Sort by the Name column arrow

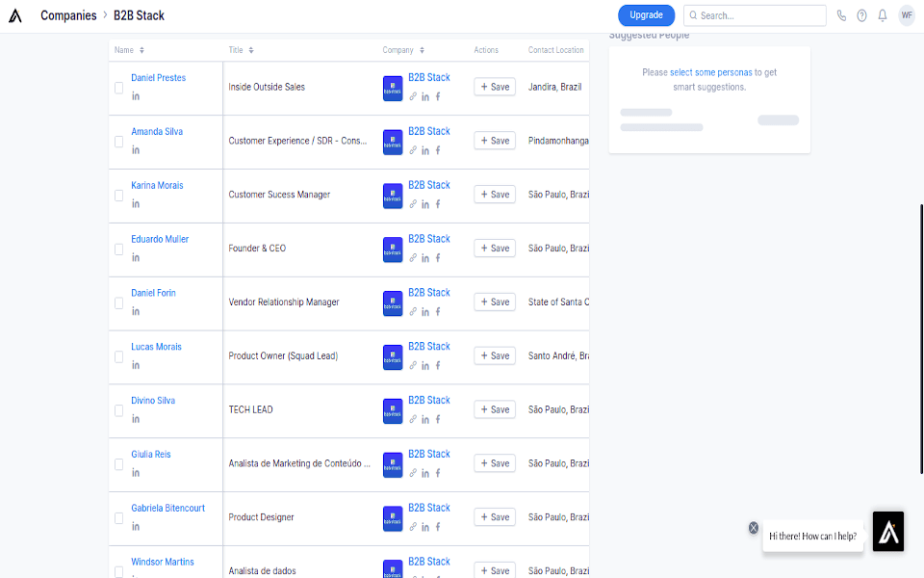[x=142, y=50]
